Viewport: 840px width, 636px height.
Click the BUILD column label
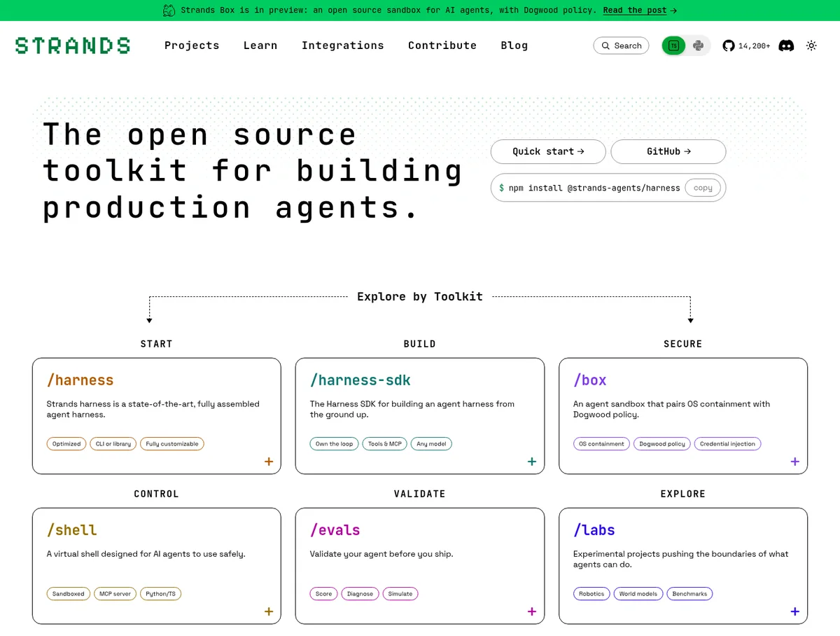tap(419, 344)
